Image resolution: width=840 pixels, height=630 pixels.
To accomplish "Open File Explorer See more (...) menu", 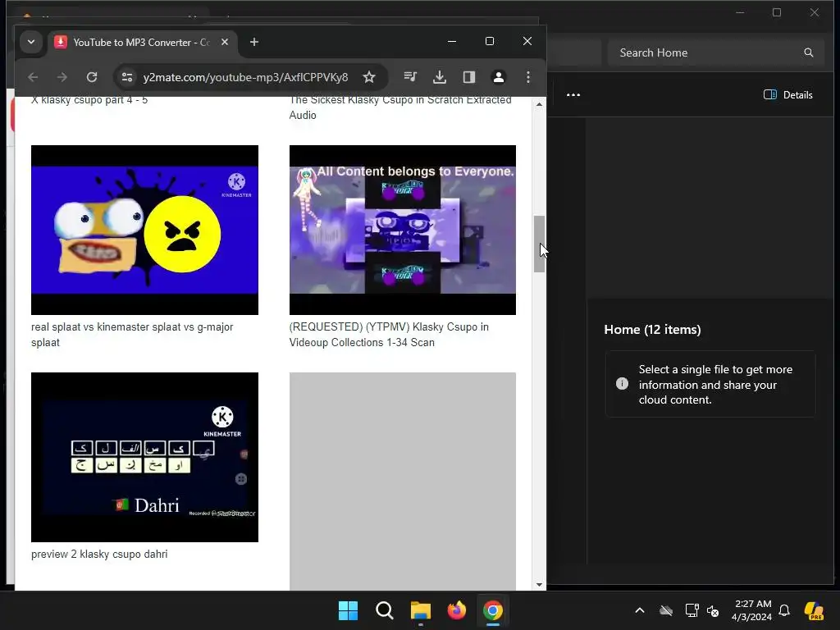I will point(573,95).
